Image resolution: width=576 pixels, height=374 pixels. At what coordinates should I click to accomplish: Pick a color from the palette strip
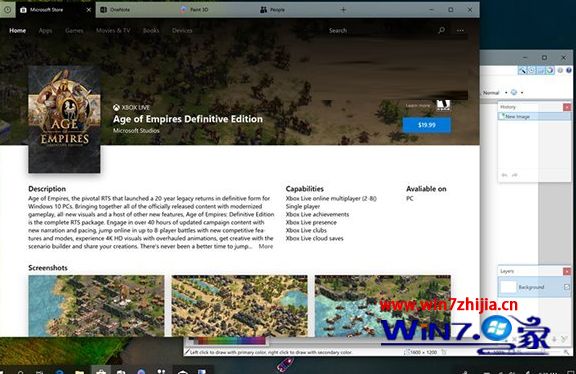coord(230,341)
